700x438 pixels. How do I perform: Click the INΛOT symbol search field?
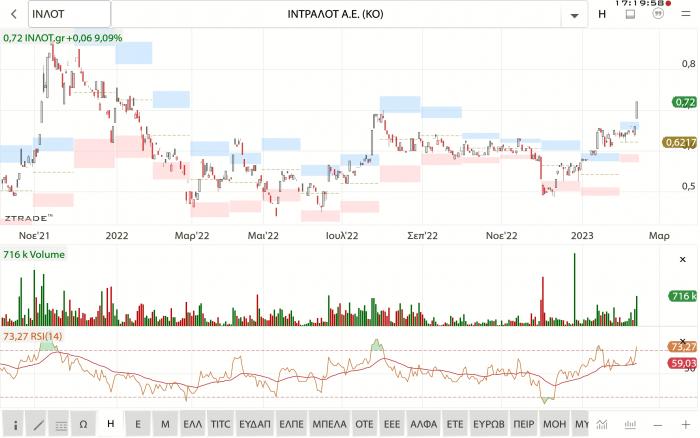(68, 15)
